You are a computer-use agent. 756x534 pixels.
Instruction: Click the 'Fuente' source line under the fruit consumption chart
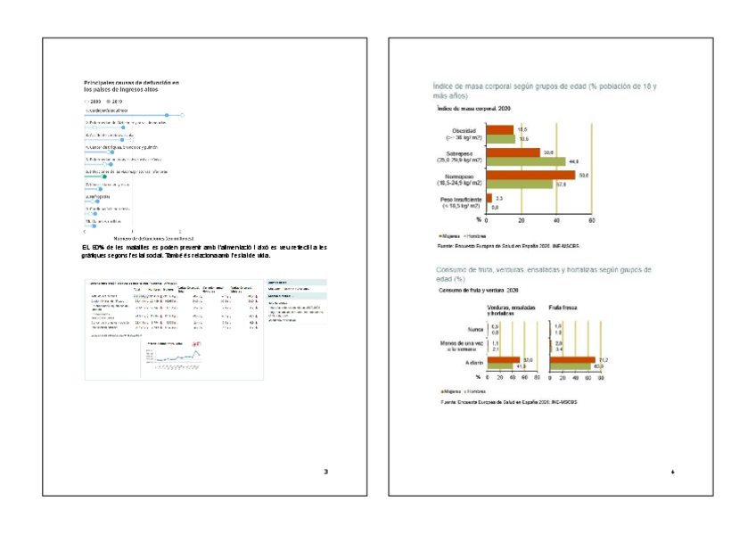click(509, 401)
